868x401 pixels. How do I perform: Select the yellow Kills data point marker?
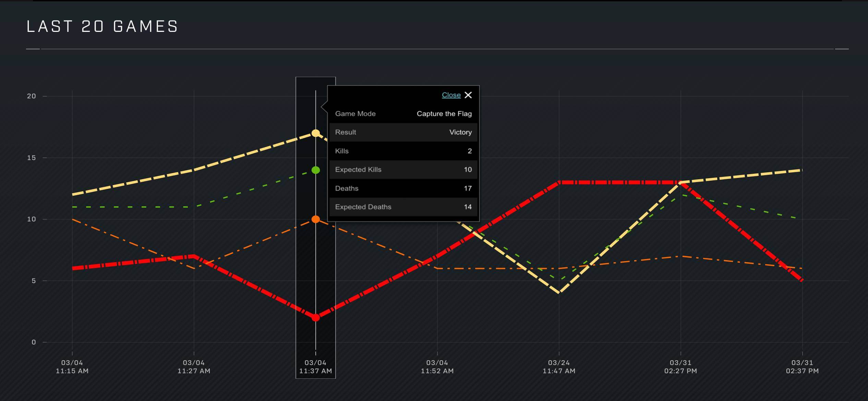315,133
